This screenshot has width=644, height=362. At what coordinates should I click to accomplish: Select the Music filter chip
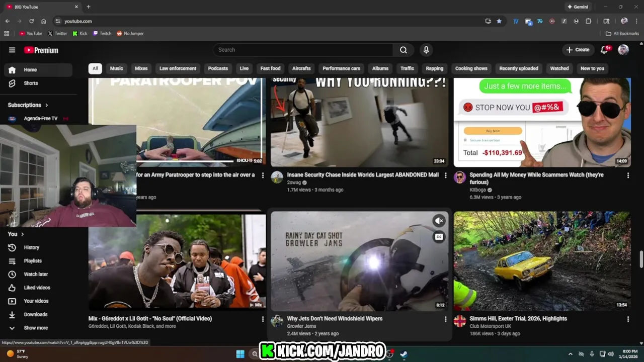[116, 68]
